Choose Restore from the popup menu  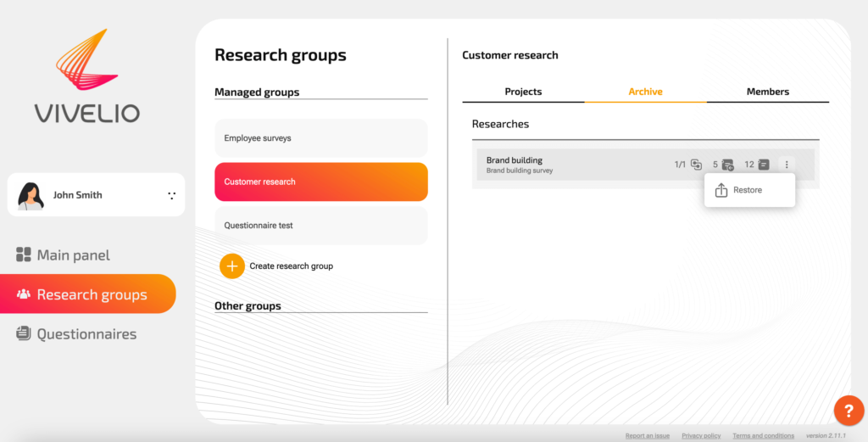coord(749,190)
